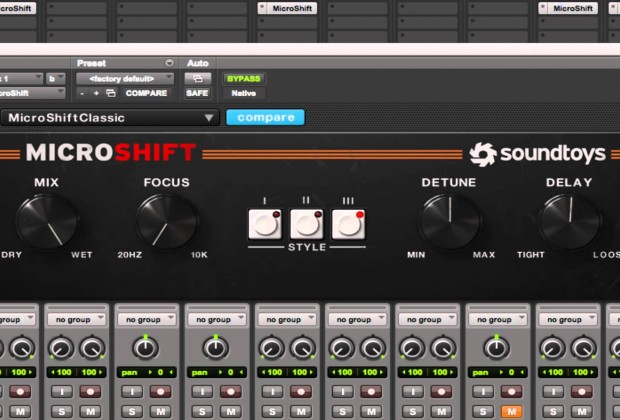Toggle the SAFE automation button
Image resolution: width=620 pixels, height=420 pixels.
tap(197, 93)
